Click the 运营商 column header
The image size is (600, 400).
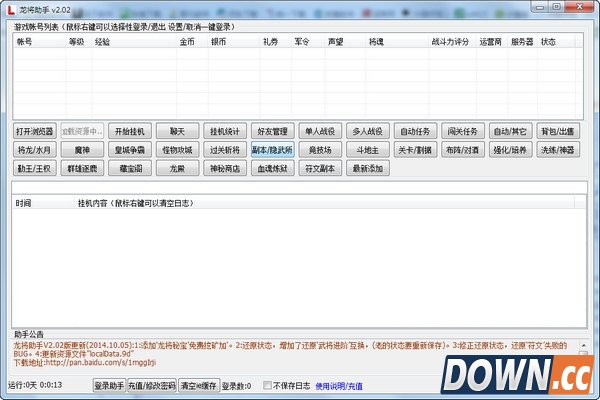[492, 42]
